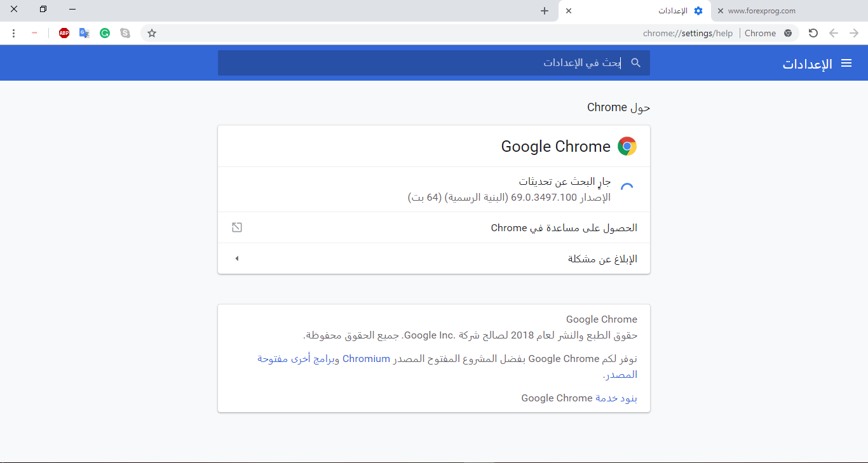
Task: Reload the current page
Action: 813,33
